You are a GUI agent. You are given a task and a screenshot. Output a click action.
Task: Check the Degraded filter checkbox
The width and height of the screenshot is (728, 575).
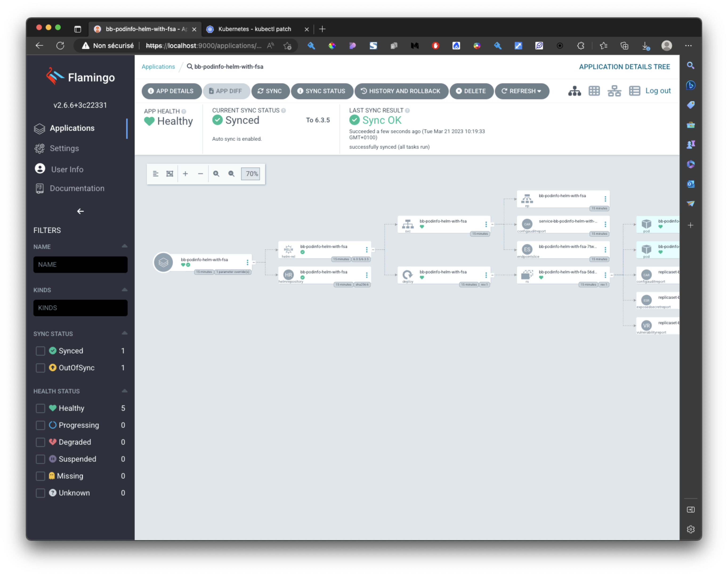click(40, 442)
